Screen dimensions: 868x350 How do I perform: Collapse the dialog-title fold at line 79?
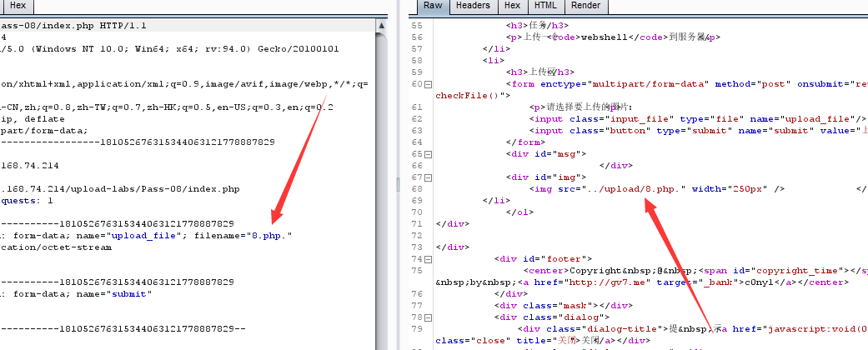pyautogui.click(x=429, y=329)
